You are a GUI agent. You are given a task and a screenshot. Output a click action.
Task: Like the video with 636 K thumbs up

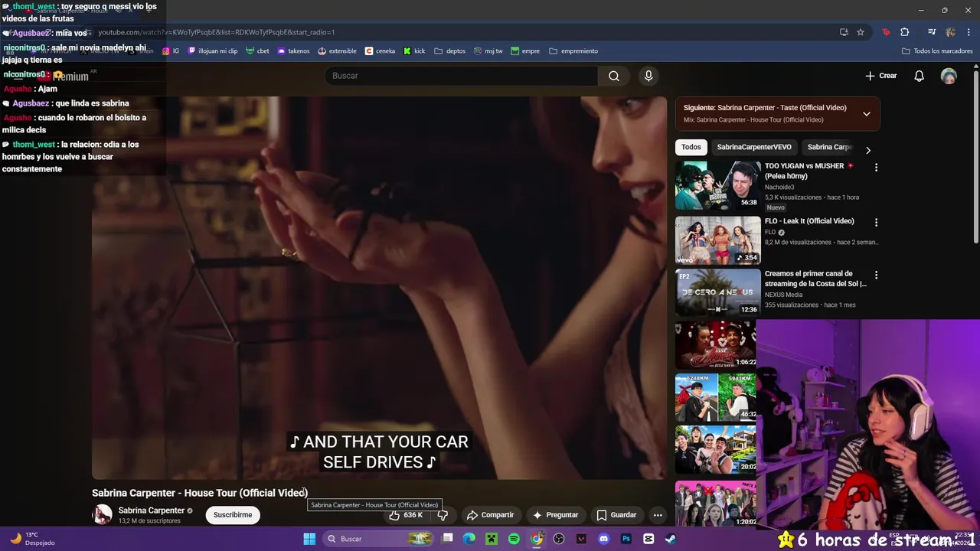tap(406, 515)
